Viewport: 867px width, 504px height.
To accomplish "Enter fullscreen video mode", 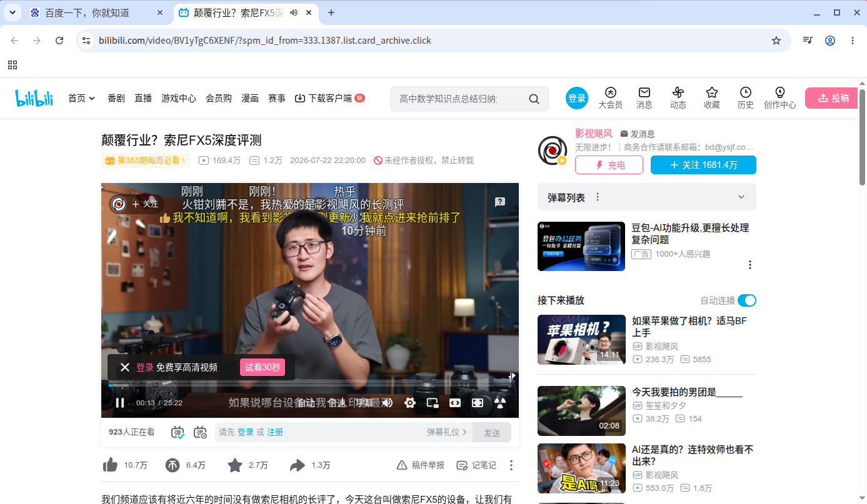I will click(x=478, y=403).
